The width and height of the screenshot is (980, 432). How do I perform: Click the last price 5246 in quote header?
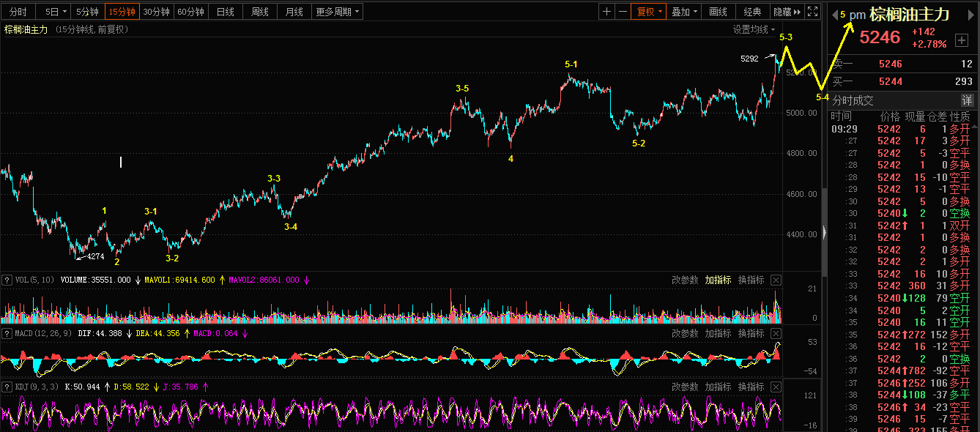[880, 38]
